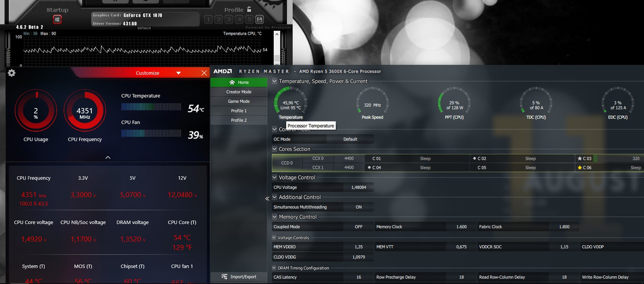Select Afterburner profile slot 3

pos(229,20)
